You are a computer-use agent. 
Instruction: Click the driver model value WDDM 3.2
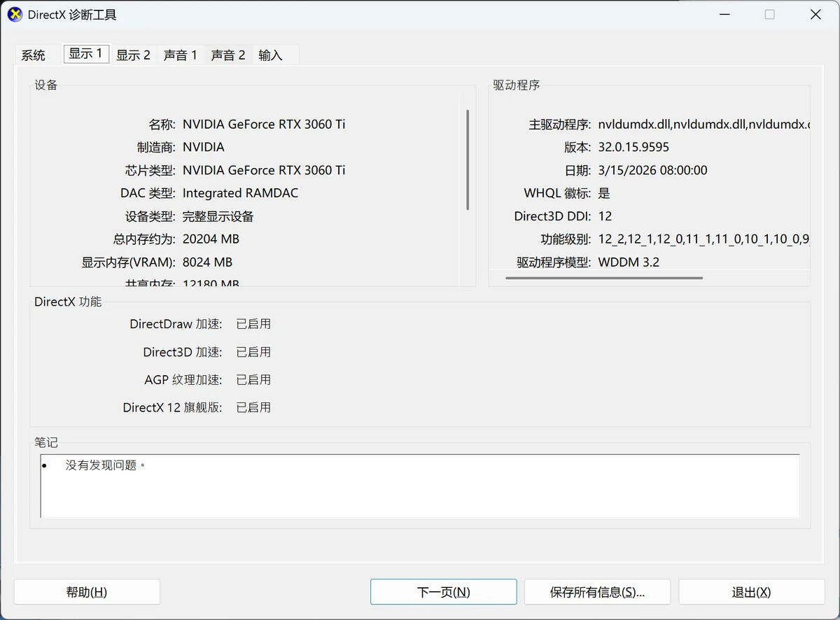pos(629,262)
